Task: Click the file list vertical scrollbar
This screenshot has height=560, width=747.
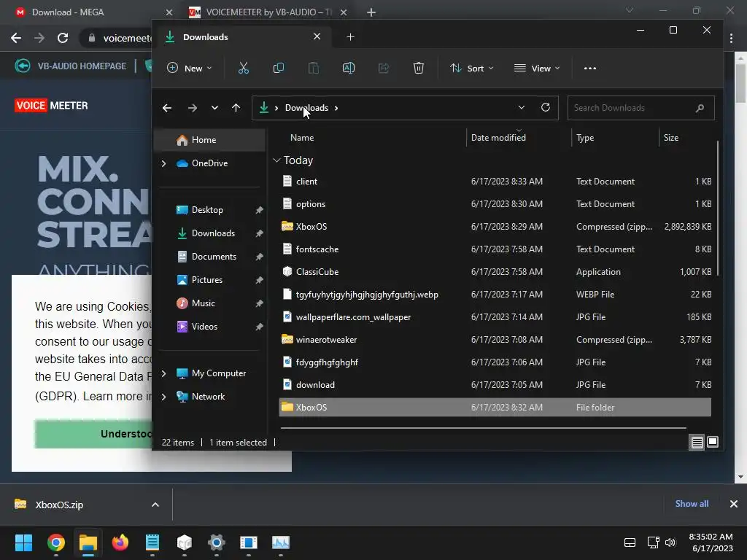Action: pyautogui.click(x=718, y=208)
